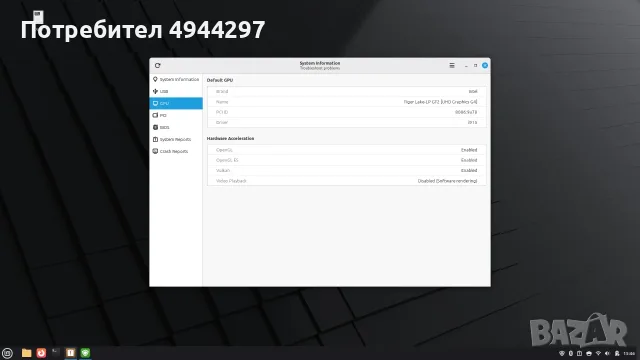
Task: Select the GPU sidebar page
Action: (x=176, y=103)
